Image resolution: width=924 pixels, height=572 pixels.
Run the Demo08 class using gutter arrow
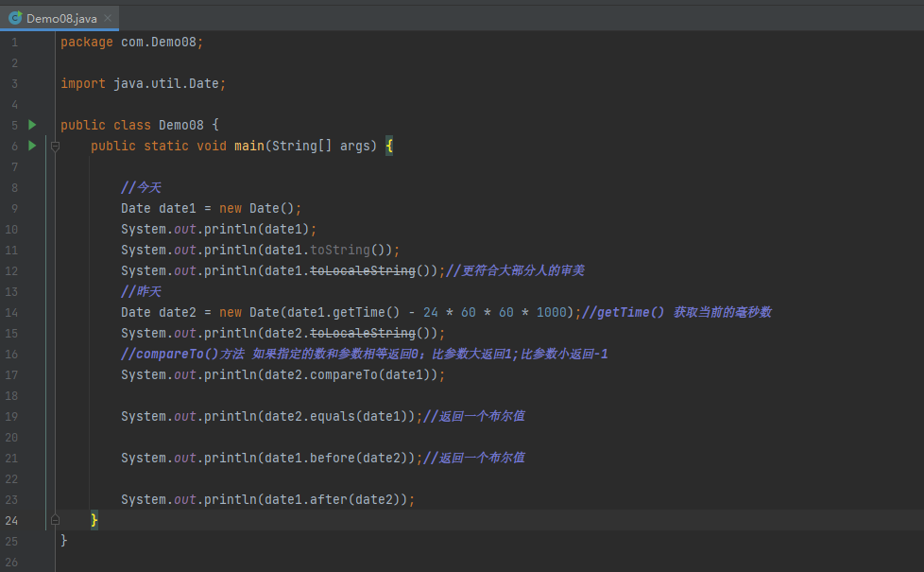point(32,125)
